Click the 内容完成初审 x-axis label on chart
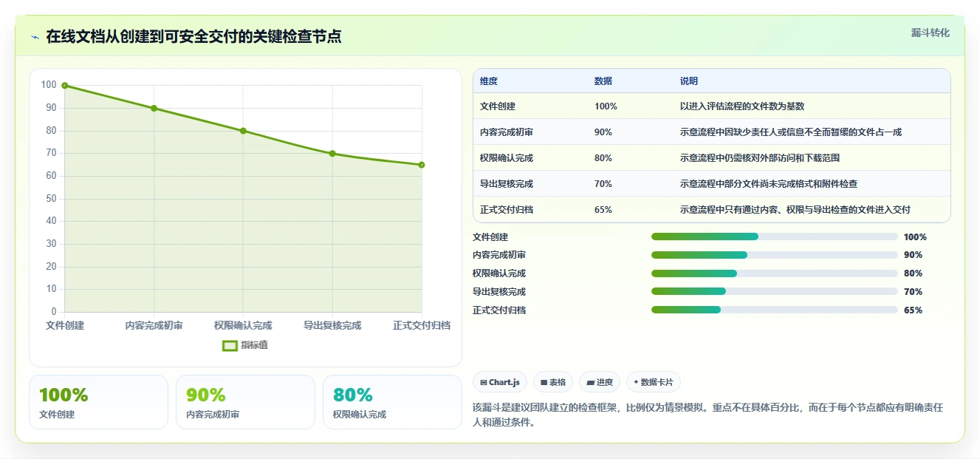Screen dimensions: 980x459 pyautogui.click(x=154, y=325)
